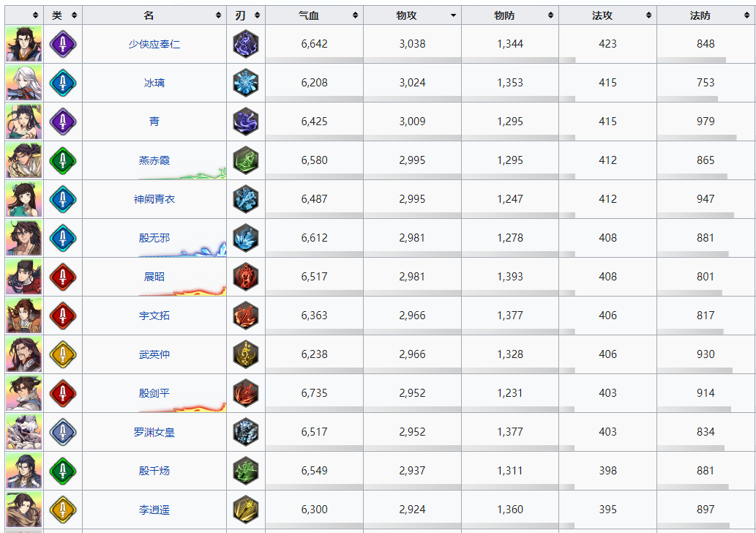
Task: Click the golden blade icon in 李逍遥 row
Action: click(x=245, y=510)
